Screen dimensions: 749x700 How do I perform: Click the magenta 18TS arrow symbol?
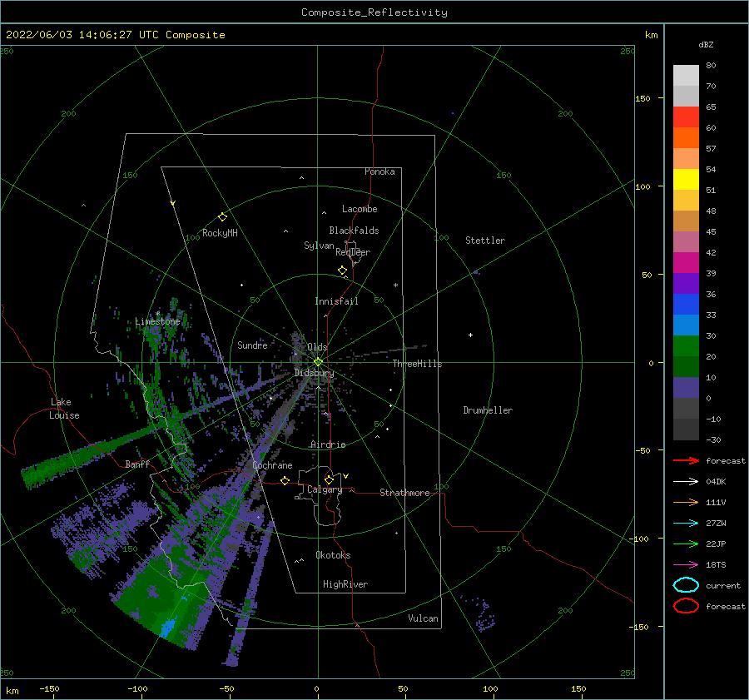[686, 564]
